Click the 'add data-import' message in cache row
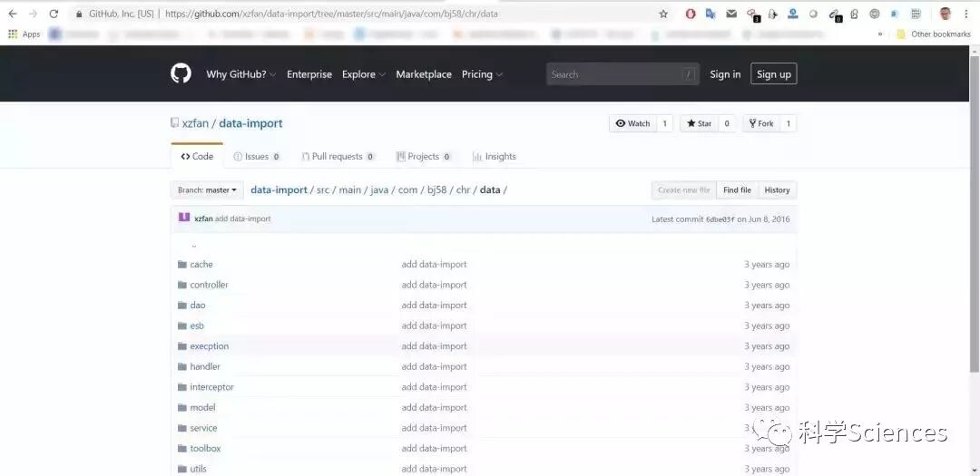Screen dimensions: 980x476 [x=435, y=264]
